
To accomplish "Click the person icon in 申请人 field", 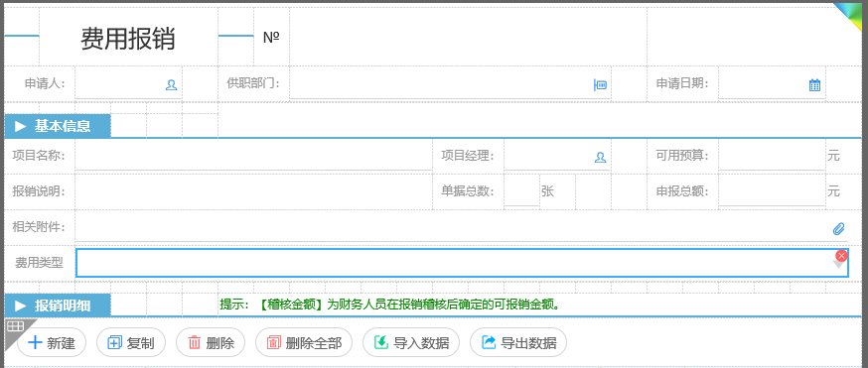I will (171, 84).
